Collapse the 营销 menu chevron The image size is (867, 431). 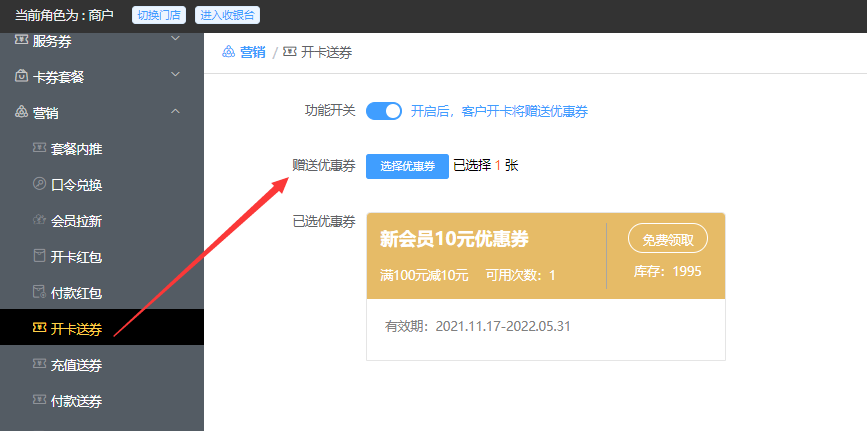(175, 111)
